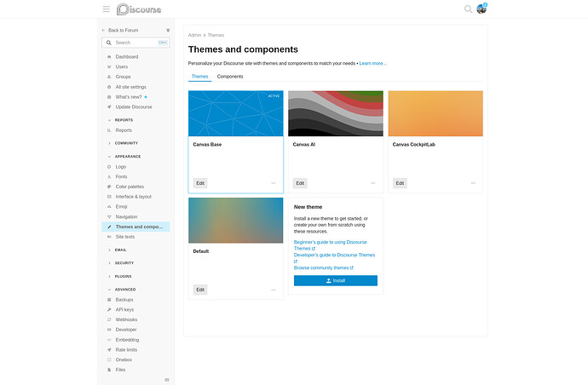Collapse the Advanced section
Screen dimensions: 588x385
click(122, 290)
